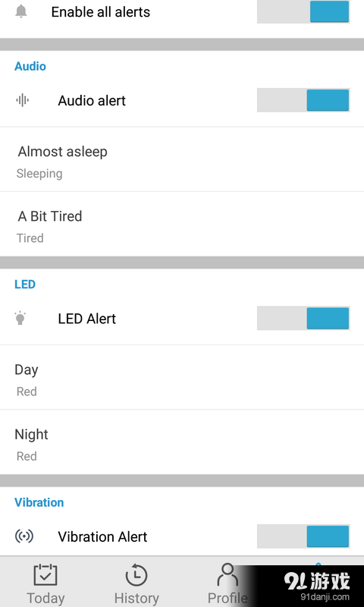Go to the Today tab label
The height and width of the screenshot is (607, 364).
click(x=45, y=598)
